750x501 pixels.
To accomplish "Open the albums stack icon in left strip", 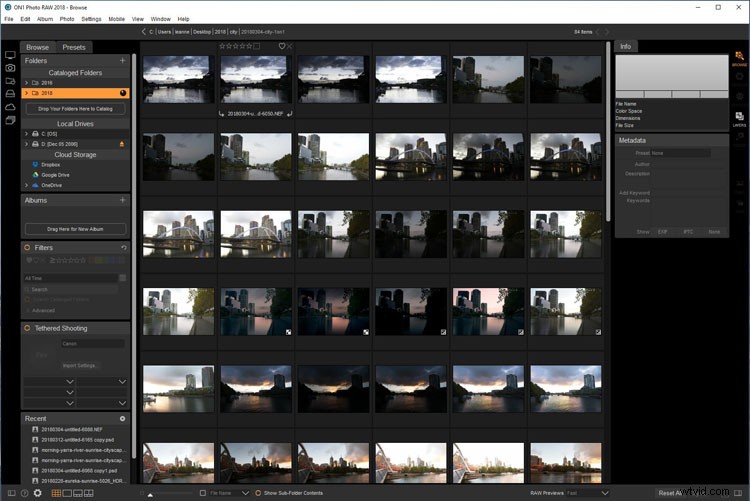I will (10, 120).
